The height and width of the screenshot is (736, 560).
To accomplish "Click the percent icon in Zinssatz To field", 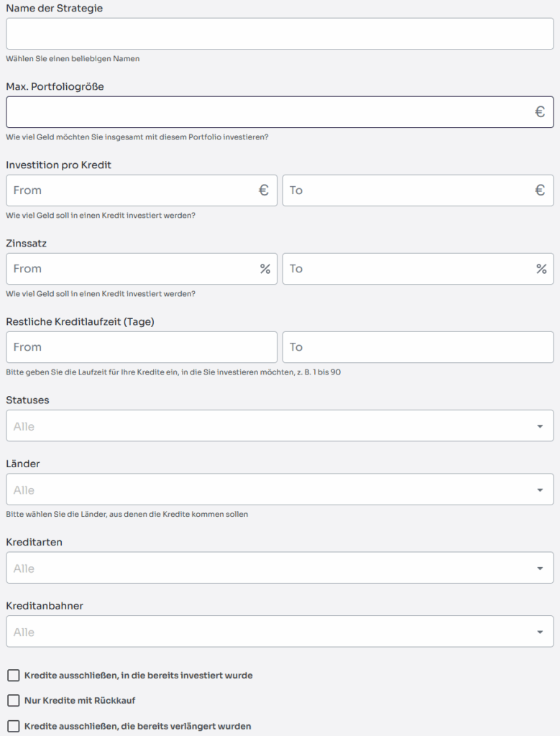I will point(541,269).
